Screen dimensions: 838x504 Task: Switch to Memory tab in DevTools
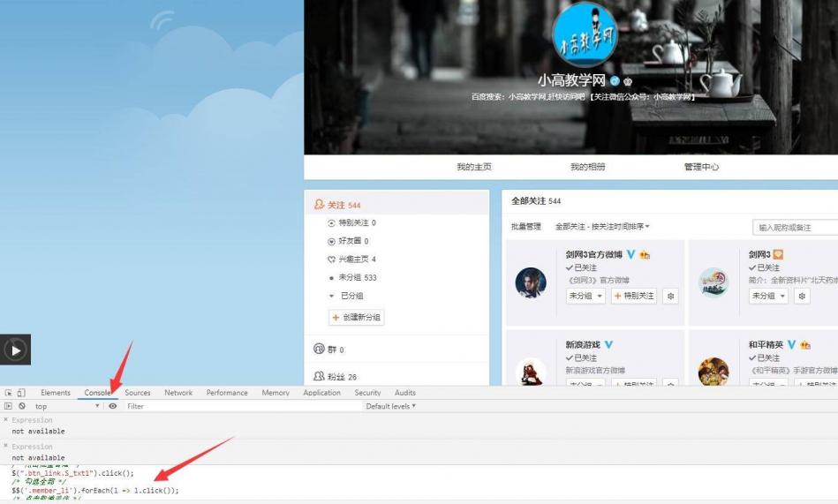(276, 393)
